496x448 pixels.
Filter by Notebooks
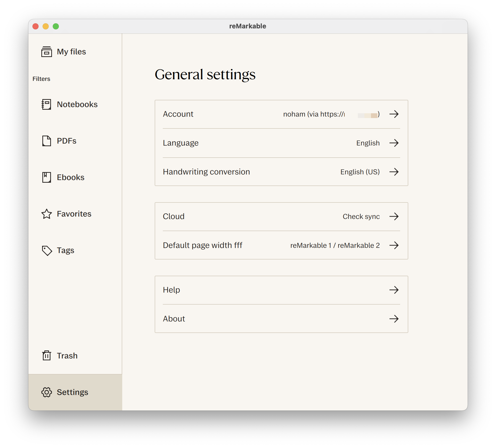click(x=75, y=104)
